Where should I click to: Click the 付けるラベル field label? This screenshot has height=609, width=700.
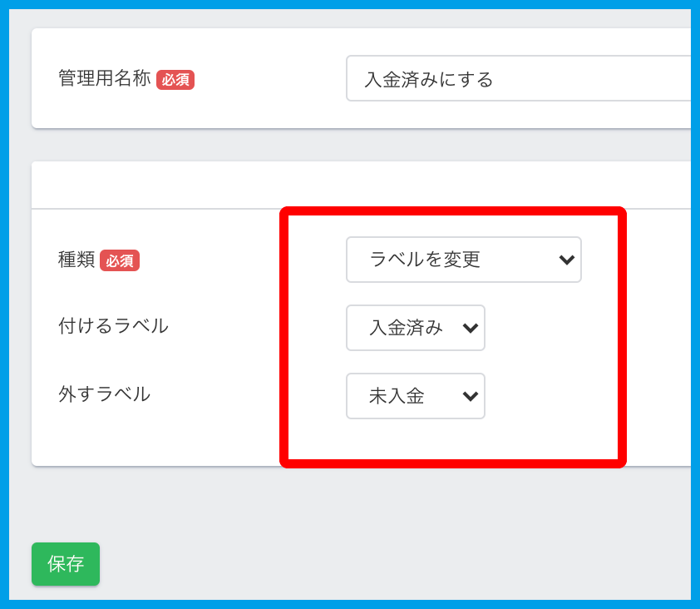pos(113,326)
